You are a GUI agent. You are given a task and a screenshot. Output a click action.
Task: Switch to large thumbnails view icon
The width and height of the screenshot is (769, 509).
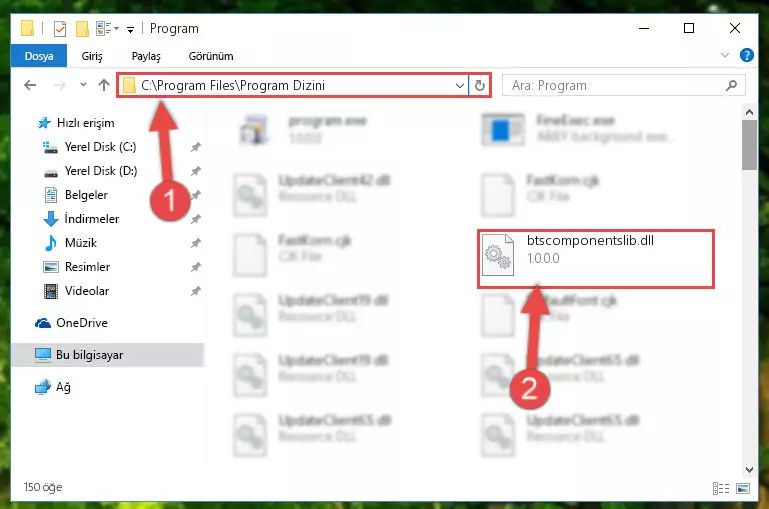pos(743,488)
